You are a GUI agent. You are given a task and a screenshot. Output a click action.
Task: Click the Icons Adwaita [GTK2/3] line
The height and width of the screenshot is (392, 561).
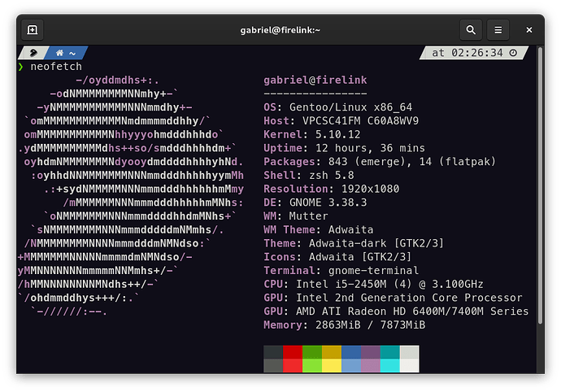coord(337,257)
